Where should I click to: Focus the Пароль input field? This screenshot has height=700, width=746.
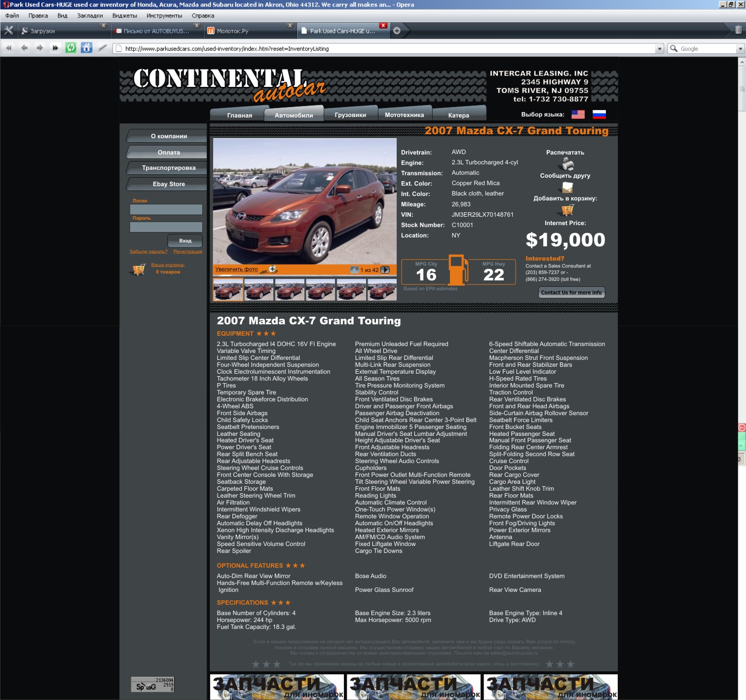pyautogui.click(x=166, y=227)
